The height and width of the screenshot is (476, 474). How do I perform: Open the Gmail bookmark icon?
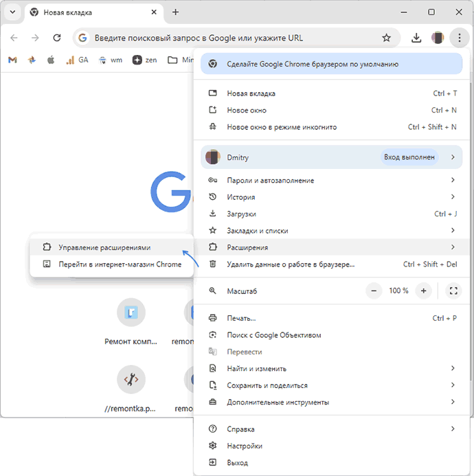pyautogui.click(x=12, y=60)
